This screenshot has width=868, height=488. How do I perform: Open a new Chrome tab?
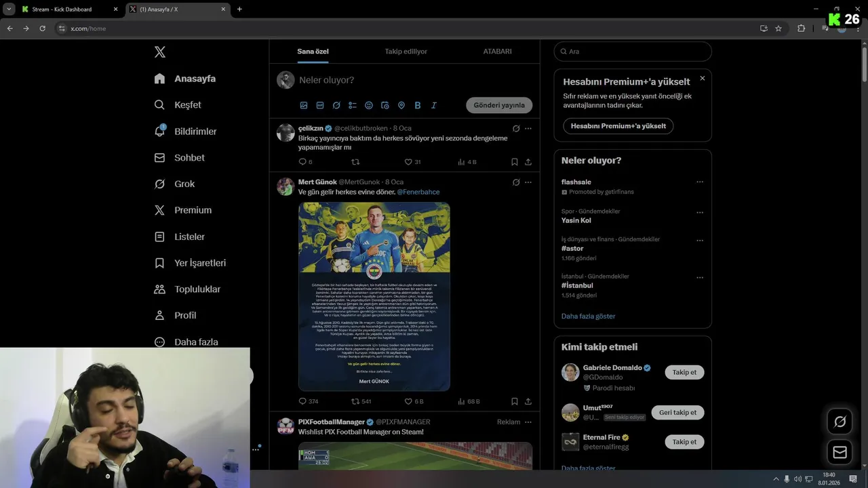[x=239, y=9]
